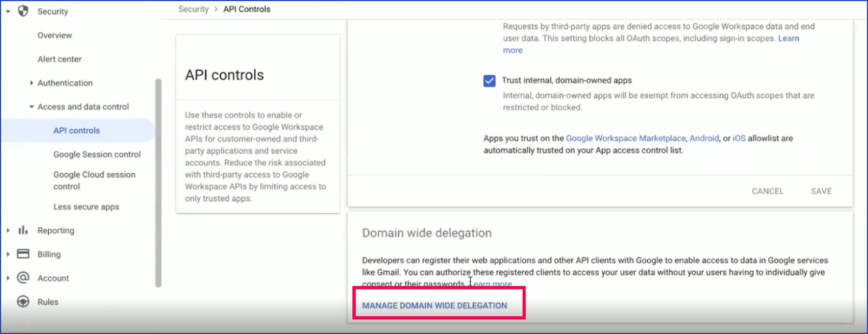Image resolution: width=868 pixels, height=334 pixels.
Task: Expand the Authentication submenu arrow
Action: [x=31, y=83]
